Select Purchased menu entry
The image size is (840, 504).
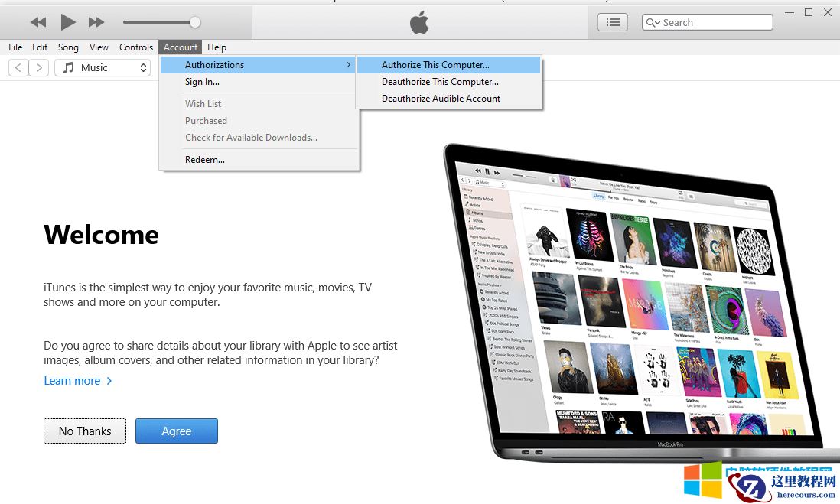pyautogui.click(x=258, y=121)
